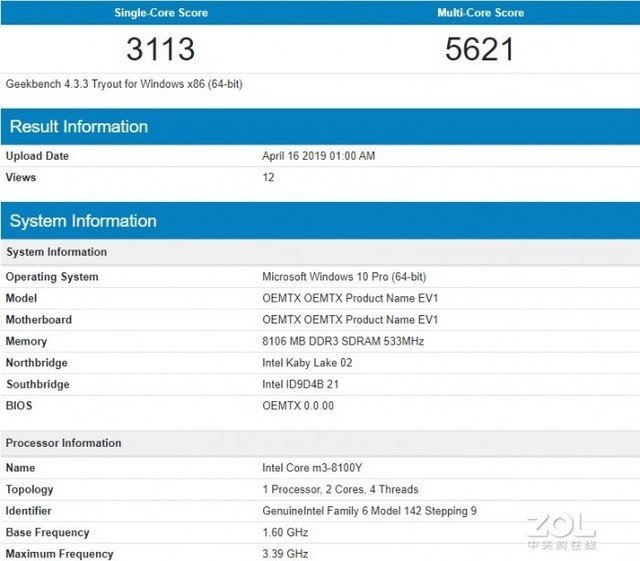Viewport: 640px width, 561px height.
Task: Click the Single-Core Score heading
Action: click(161, 13)
